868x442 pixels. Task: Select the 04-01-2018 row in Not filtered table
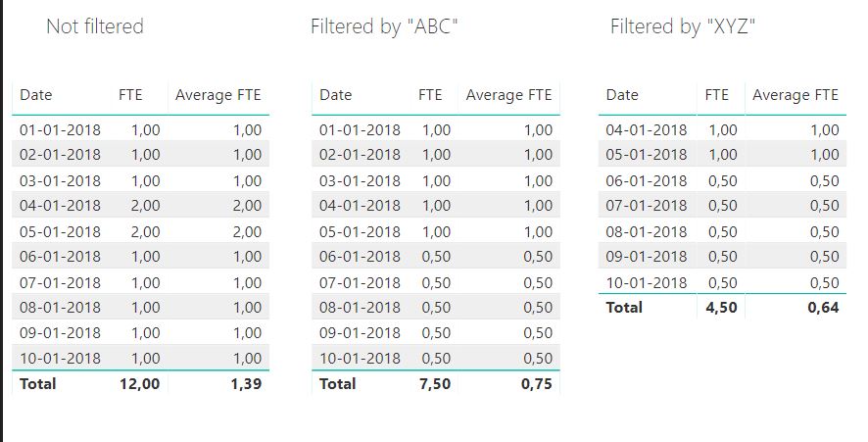[x=141, y=205]
